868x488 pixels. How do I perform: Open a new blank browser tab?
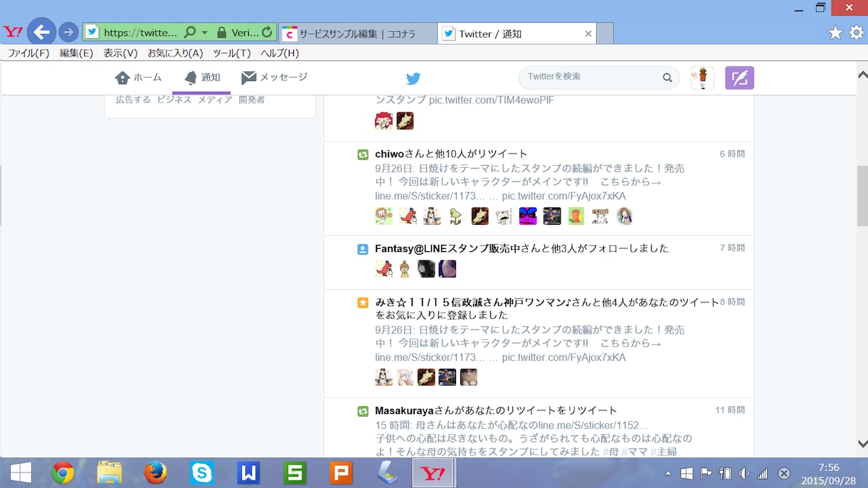[605, 33]
